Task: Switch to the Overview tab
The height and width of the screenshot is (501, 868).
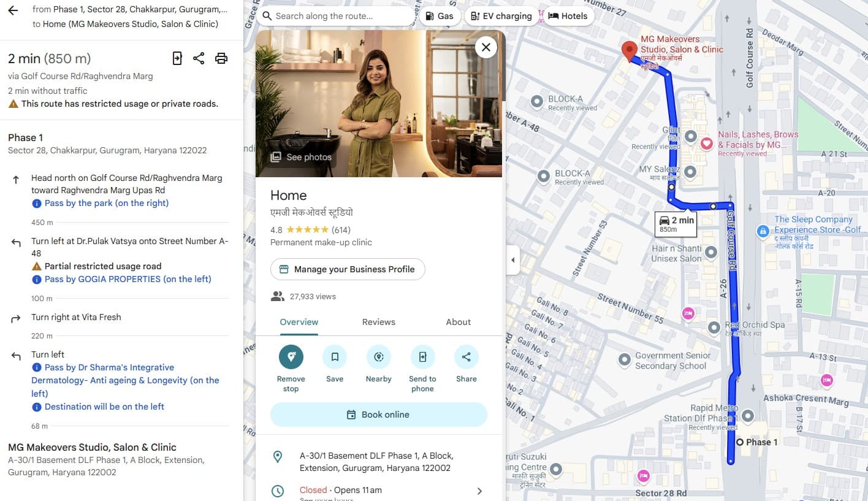Action: [x=299, y=322]
